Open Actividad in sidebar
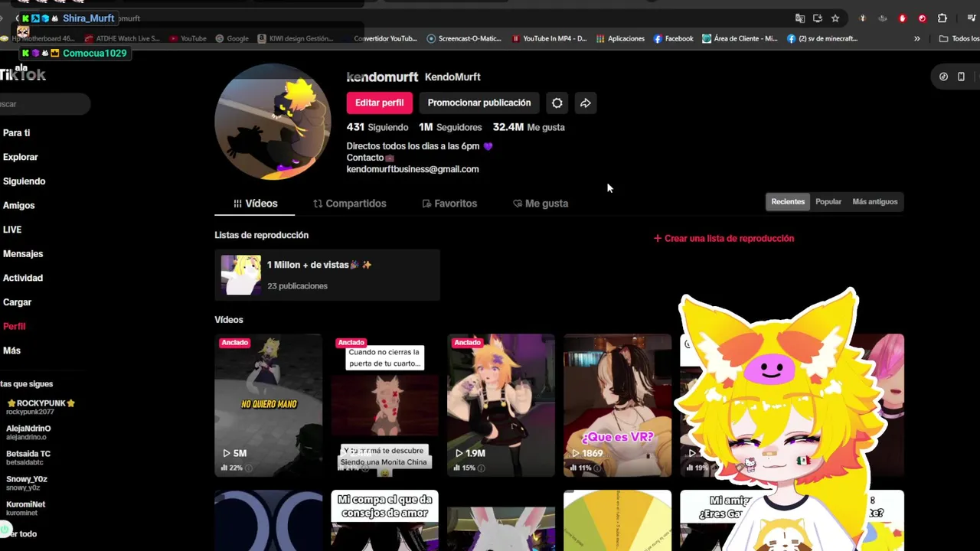980x551 pixels. [x=22, y=278]
